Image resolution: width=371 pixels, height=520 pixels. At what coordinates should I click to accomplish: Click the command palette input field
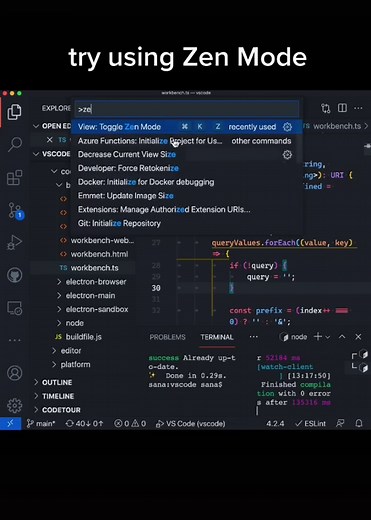coord(187,109)
